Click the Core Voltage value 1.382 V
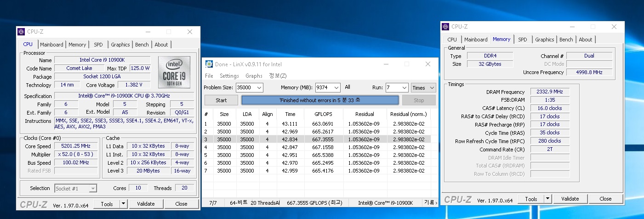This screenshot has height=219, width=644. [134, 85]
